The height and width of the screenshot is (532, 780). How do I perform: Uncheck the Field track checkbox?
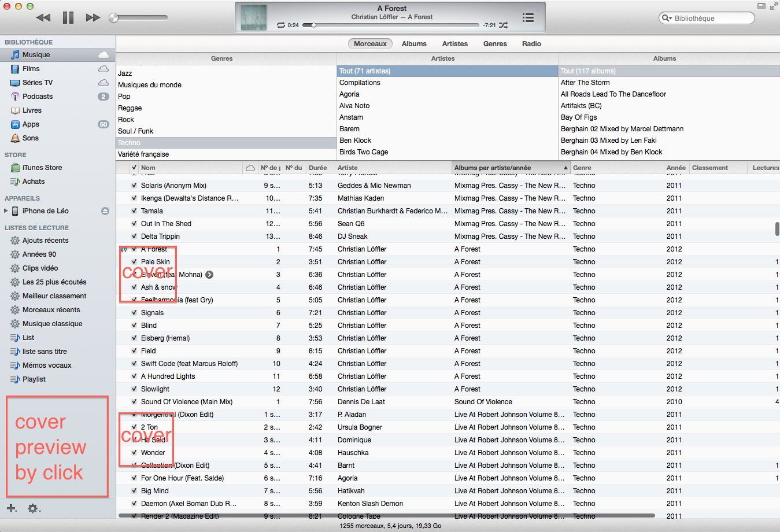134,351
